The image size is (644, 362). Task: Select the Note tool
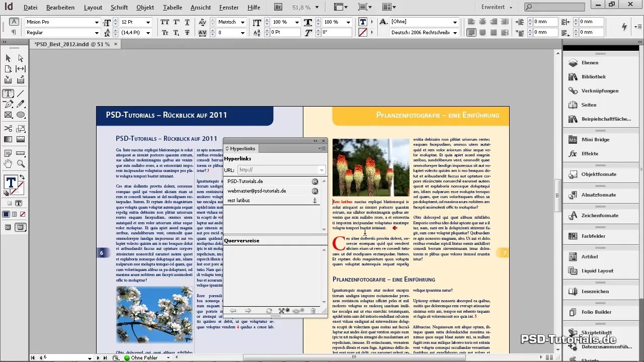coord(9,153)
